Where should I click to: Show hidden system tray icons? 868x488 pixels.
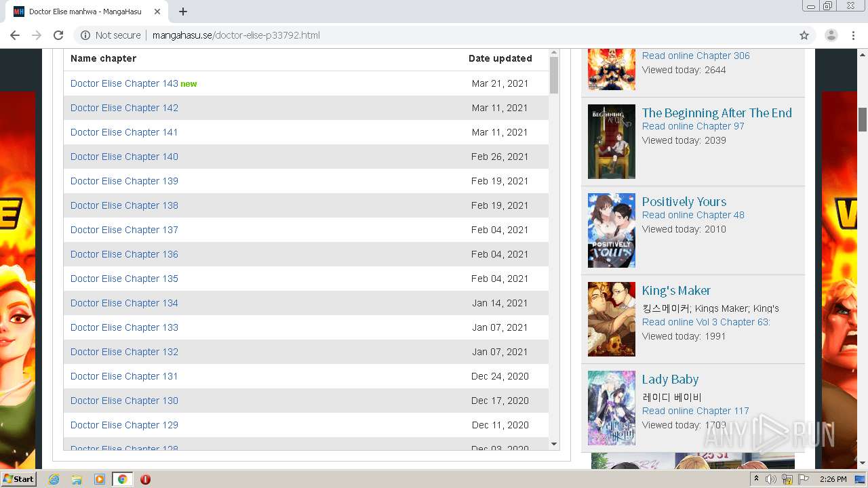click(x=756, y=479)
